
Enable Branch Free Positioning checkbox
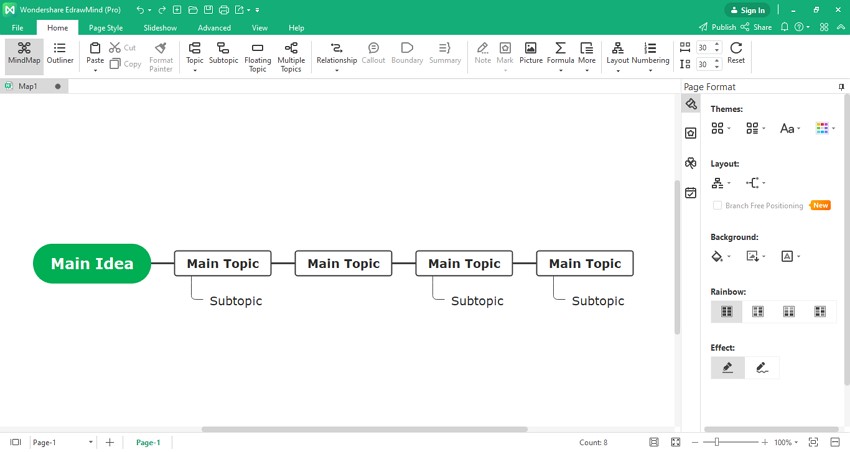coord(717,205)
